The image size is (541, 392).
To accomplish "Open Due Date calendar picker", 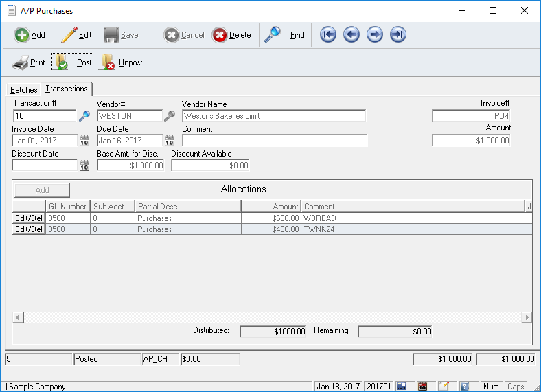I will pos(170,141).
